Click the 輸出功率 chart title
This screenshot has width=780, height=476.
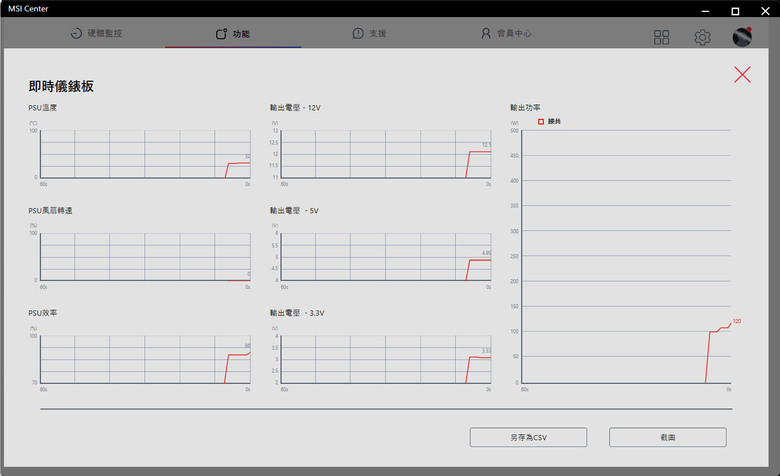(x=525, y=107)
